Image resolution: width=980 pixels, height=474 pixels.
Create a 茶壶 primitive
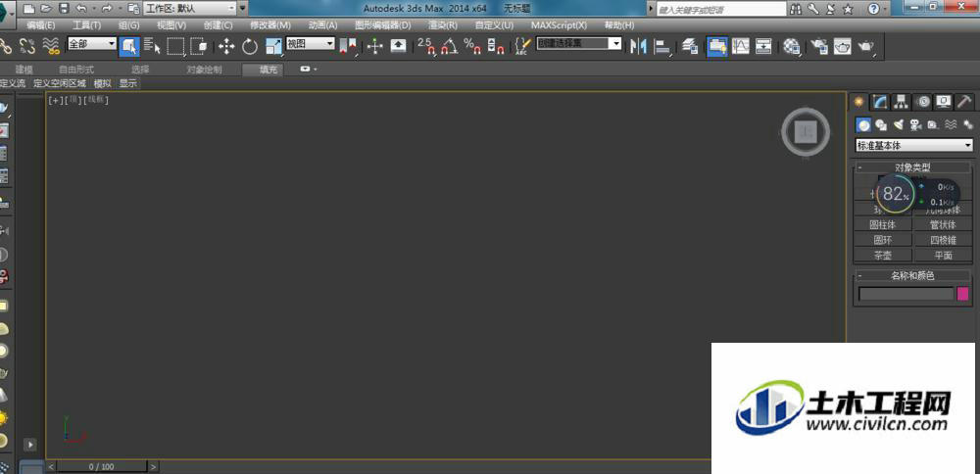tap(883, 256)
